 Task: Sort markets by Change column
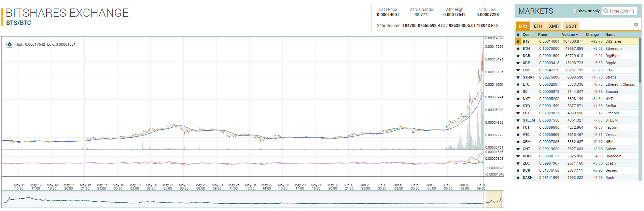592,34
